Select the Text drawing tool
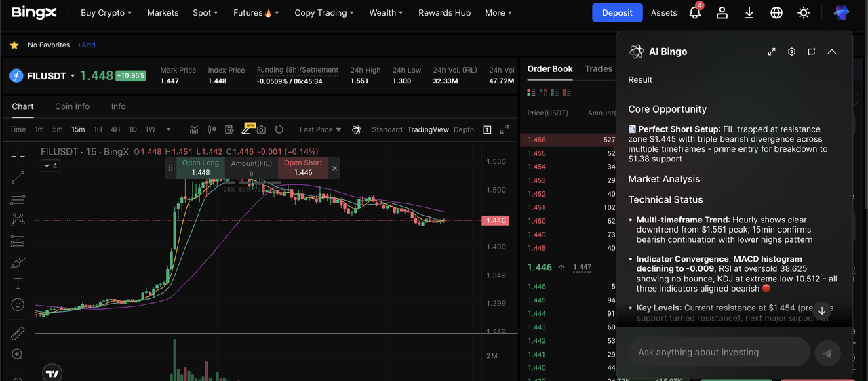Screen dimensions: 868x381 pyautogui.click(x=18, y=283)
